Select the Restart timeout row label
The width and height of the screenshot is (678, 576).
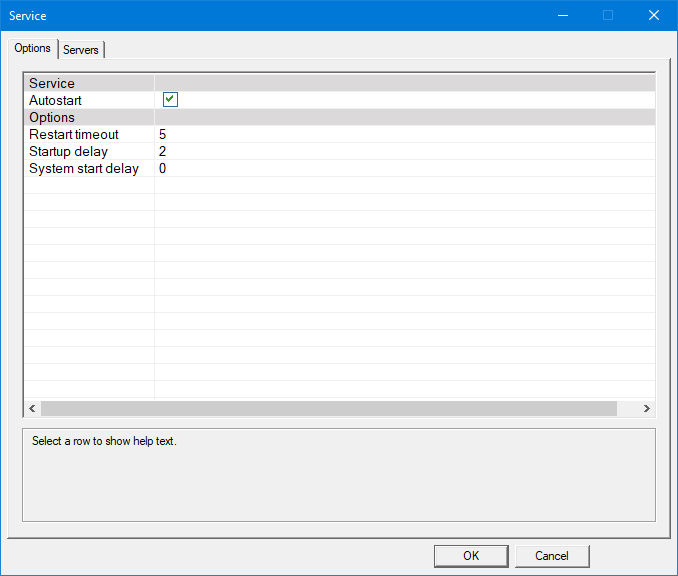(74, 135)
